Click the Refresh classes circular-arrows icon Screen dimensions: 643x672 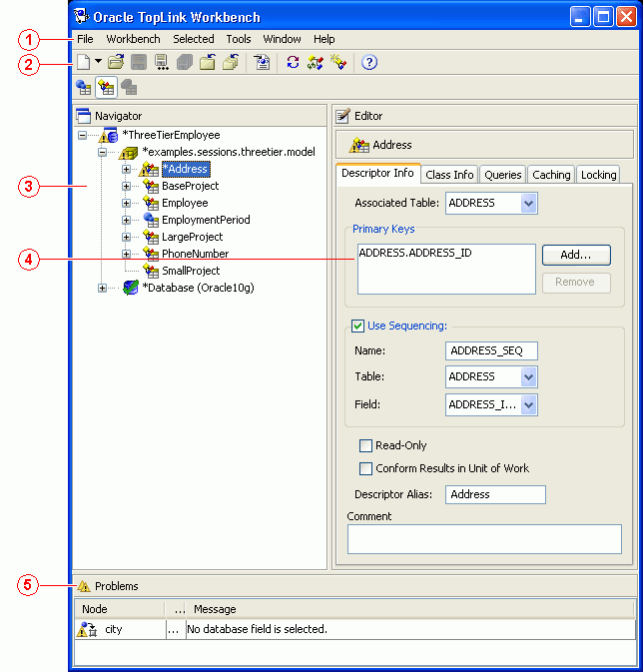[x=293, y=63]
